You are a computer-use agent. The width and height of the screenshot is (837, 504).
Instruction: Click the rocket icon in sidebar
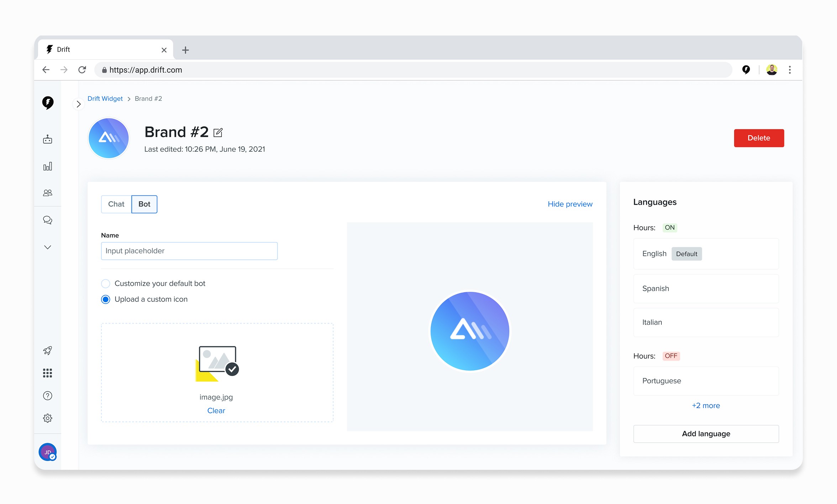click(x=47, y=351)
